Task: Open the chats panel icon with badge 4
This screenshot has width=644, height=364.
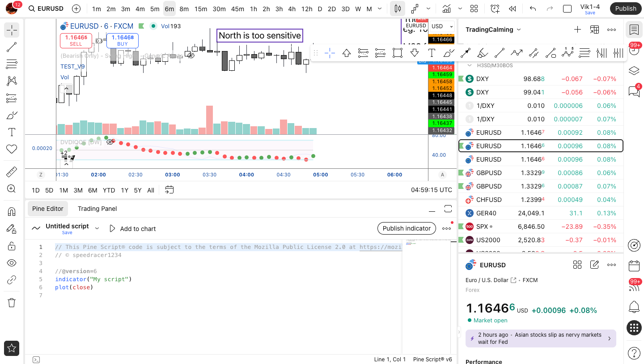Action: coord(634,91)
